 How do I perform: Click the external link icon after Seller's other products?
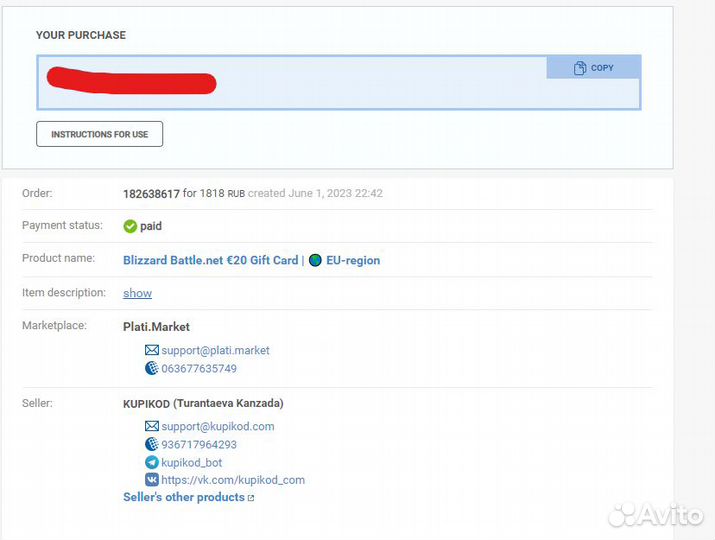tap(251, 498)
